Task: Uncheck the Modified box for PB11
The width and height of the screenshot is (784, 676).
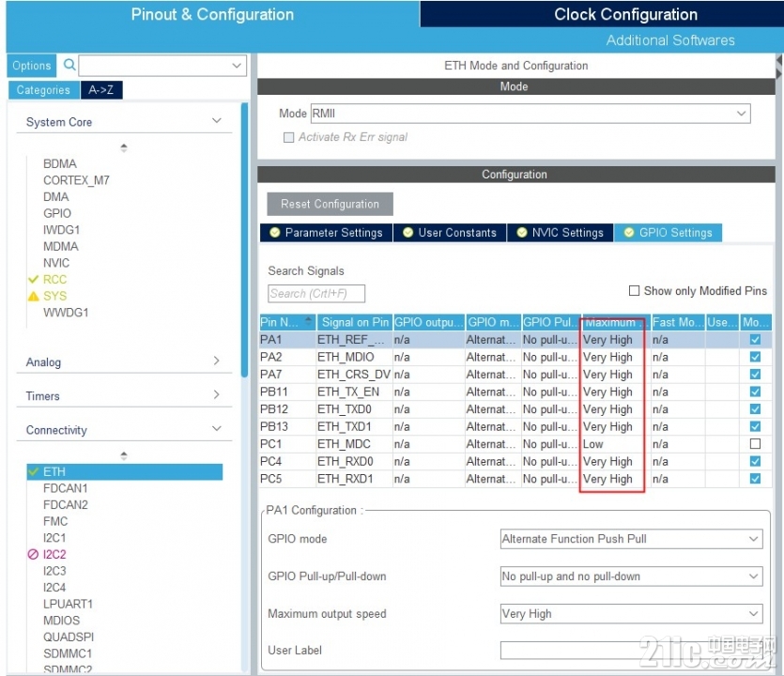Action: pyautogui.click(x=755, y=392)
